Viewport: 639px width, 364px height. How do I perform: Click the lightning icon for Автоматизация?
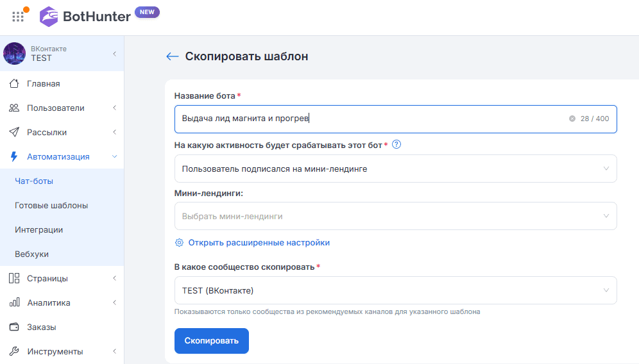14,157
